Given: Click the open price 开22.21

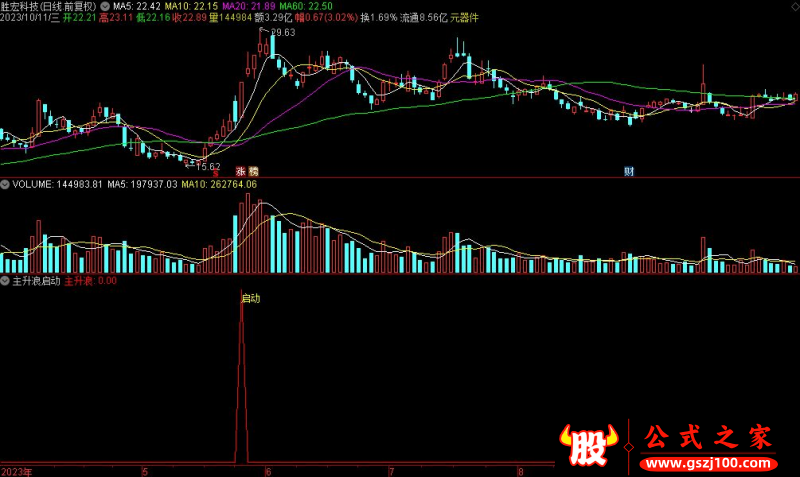Looking at the screenshot, I should [x=79, y=18].
